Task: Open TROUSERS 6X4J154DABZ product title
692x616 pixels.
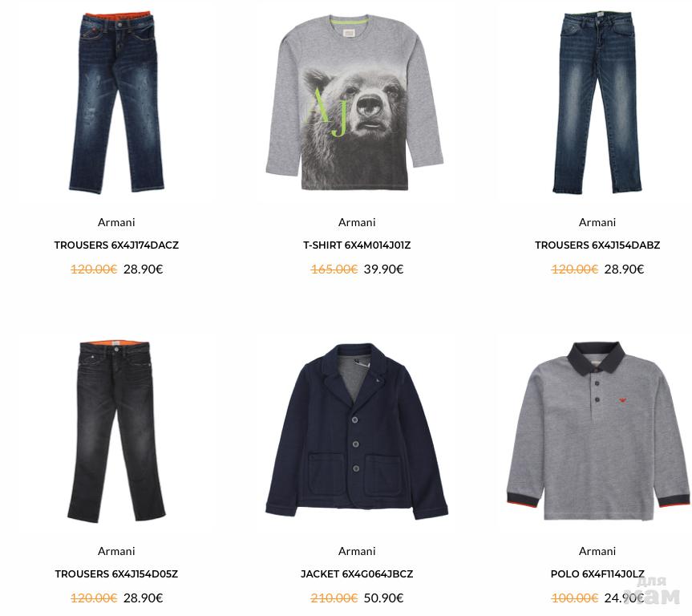Action: 597,245
